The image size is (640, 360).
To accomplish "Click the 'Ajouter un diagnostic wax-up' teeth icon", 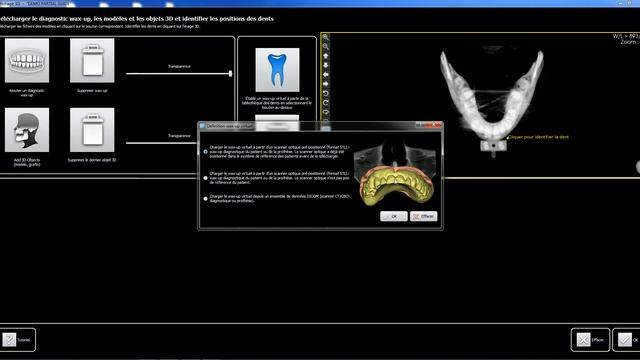I will tap(27, 60).
